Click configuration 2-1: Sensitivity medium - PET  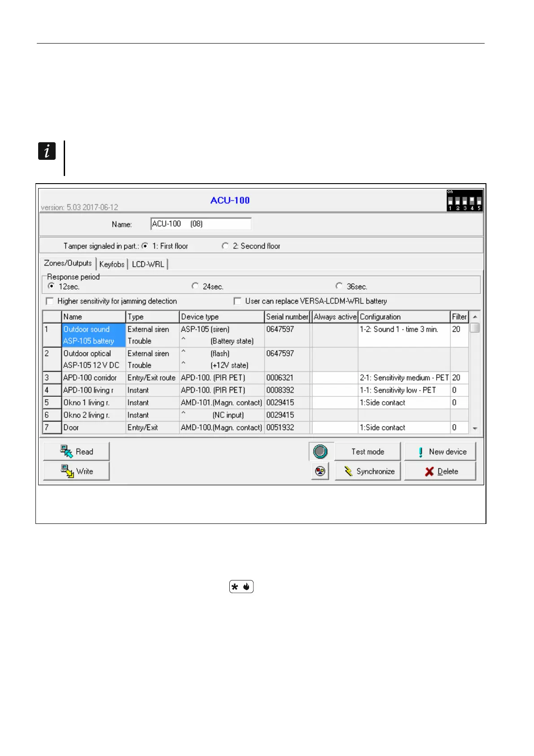(404, 378)
